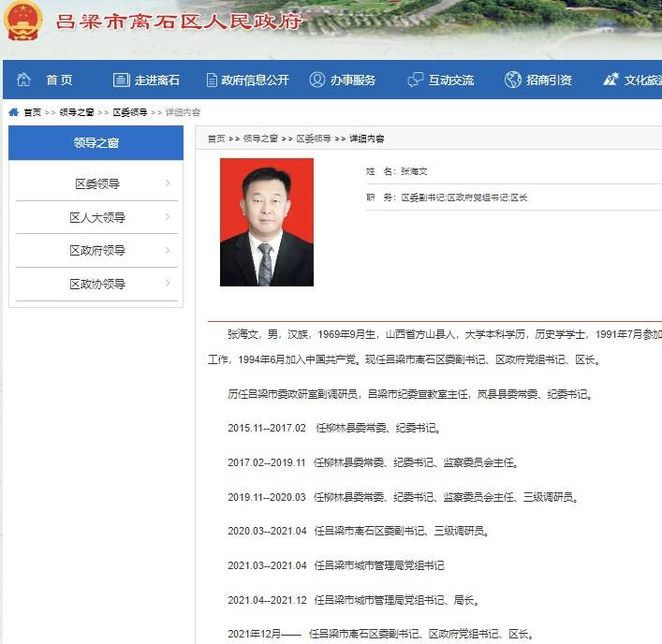The width and height of the screenshot is (662, 644).
Task: Click the 办事服务 person icon
Action: pos(317,80)
